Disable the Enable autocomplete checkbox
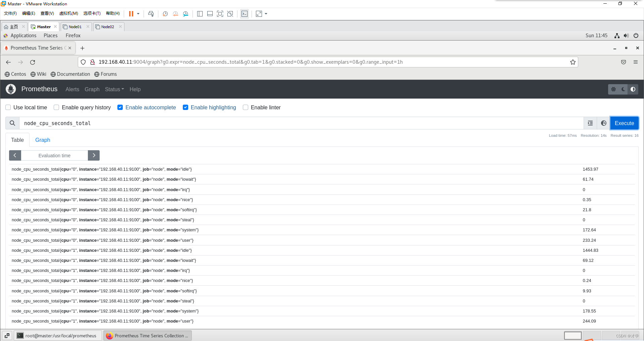 pyautogui.click(x=120, y=107)
